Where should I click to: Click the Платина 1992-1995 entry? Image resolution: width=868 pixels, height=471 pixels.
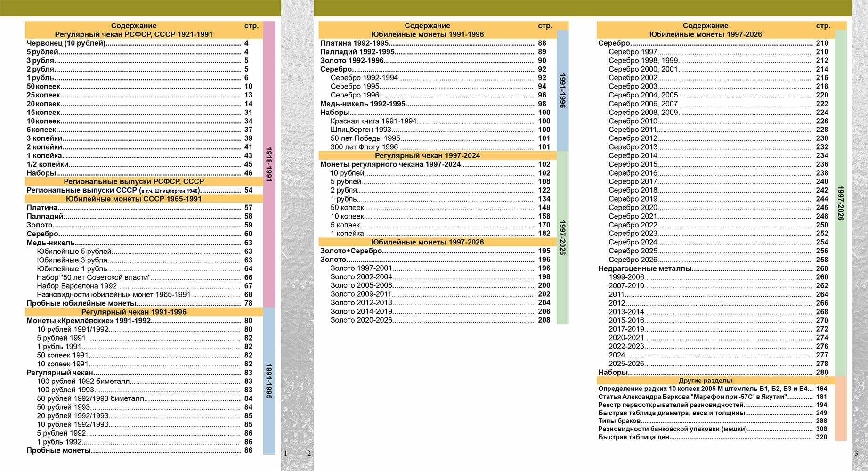[354, 43]
